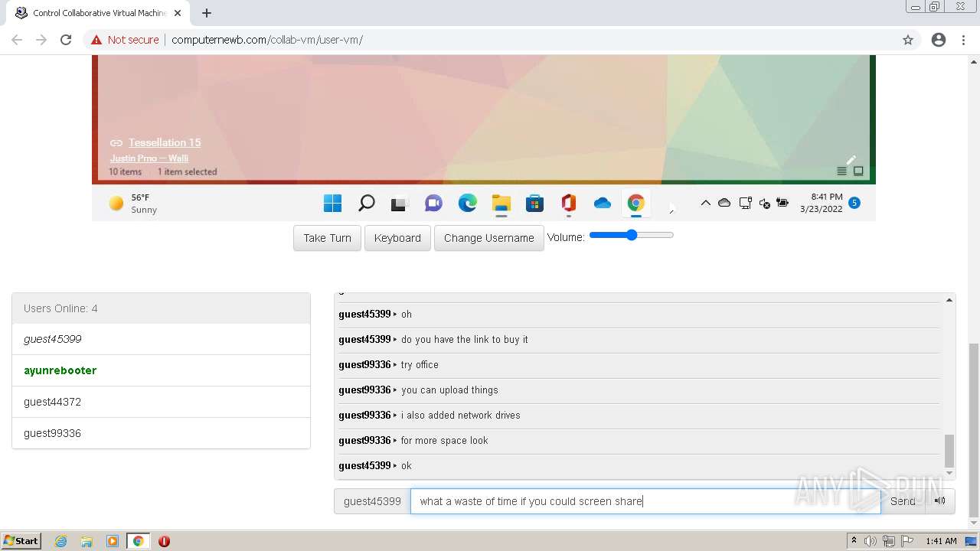
Task: Click the 'i also added network drives' message
Action: click(x=460, y=415)
